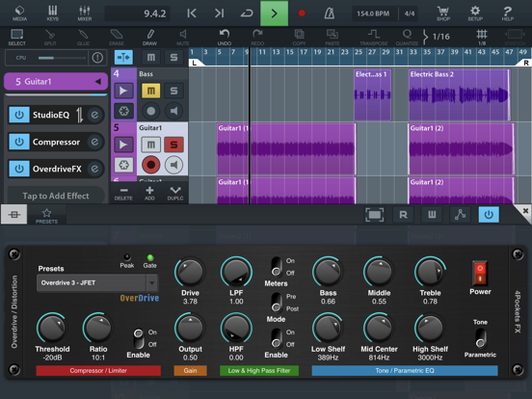532x399 pixels.
Task: Open the Shop
Action: coord(443,13)
